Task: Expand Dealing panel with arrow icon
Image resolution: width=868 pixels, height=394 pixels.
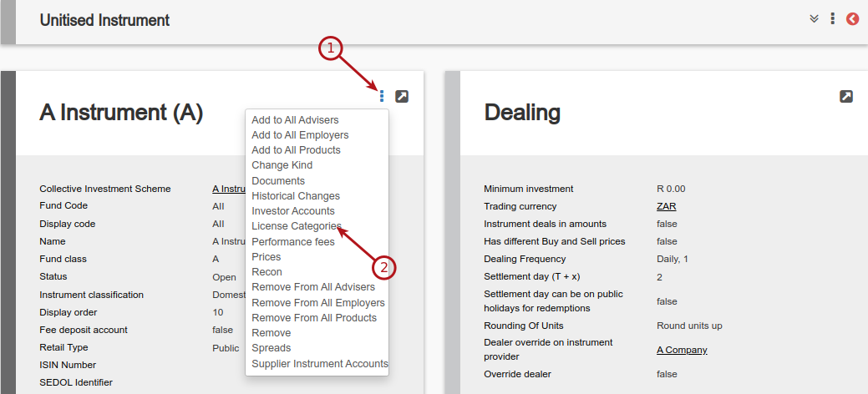Action: click(x=845, y=96)
